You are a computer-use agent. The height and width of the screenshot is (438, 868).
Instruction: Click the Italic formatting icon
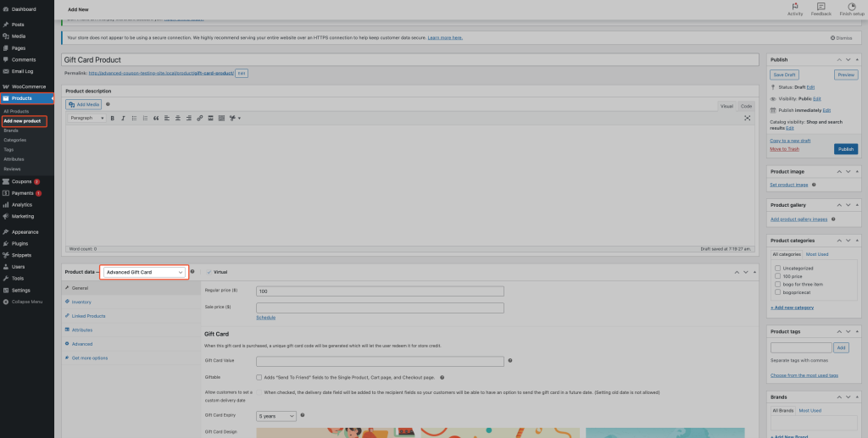124,118
